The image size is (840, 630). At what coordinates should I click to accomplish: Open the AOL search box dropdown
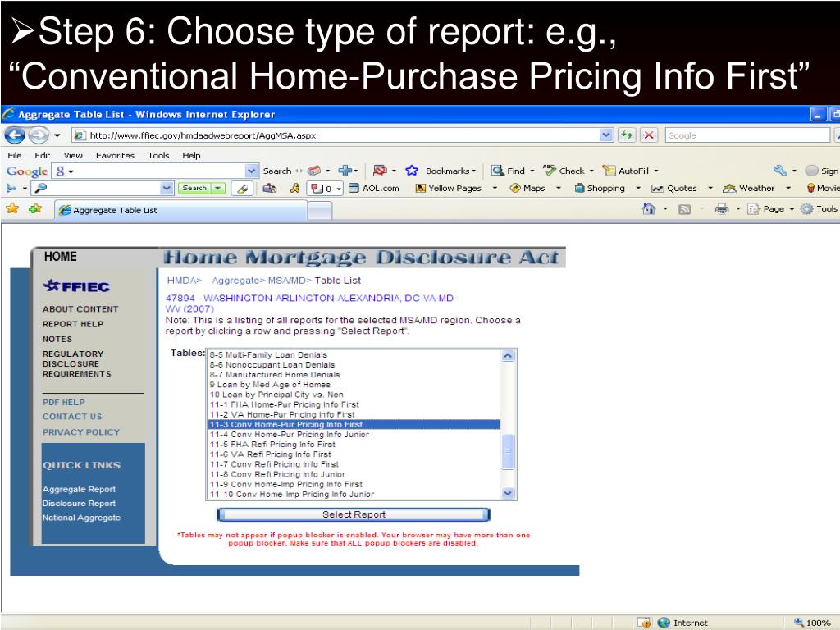[167, 188]
